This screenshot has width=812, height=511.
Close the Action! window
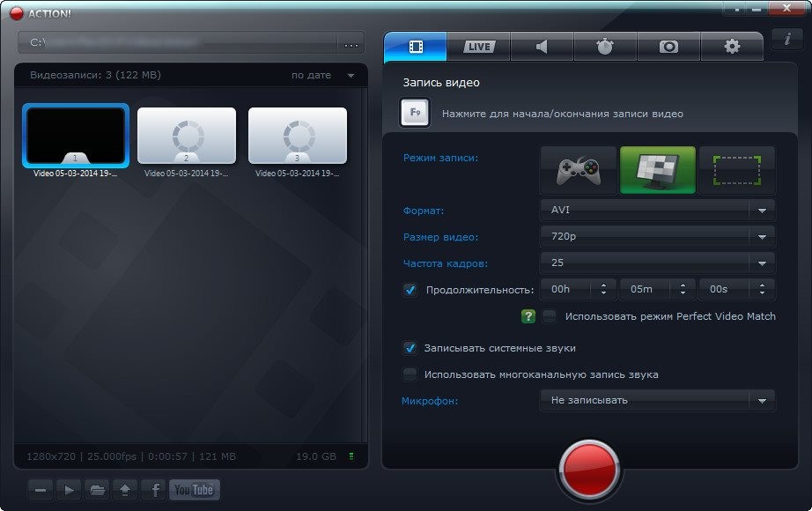[786, 8]
